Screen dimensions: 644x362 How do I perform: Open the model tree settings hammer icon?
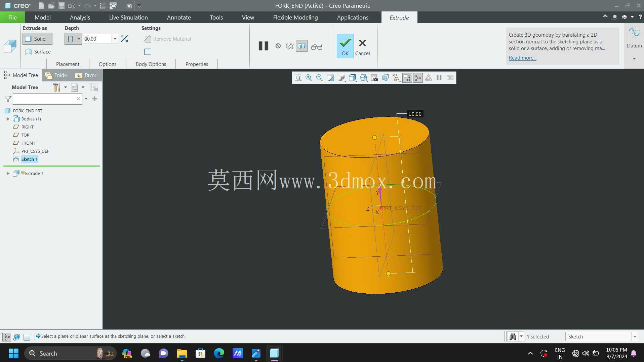pyautogui.click(x=57, y=87)
